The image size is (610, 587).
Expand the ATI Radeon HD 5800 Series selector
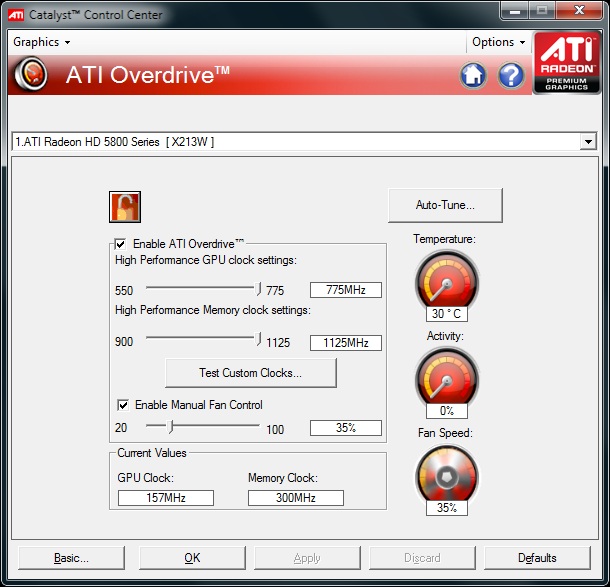pyautogui.click(x=588, y=142)
